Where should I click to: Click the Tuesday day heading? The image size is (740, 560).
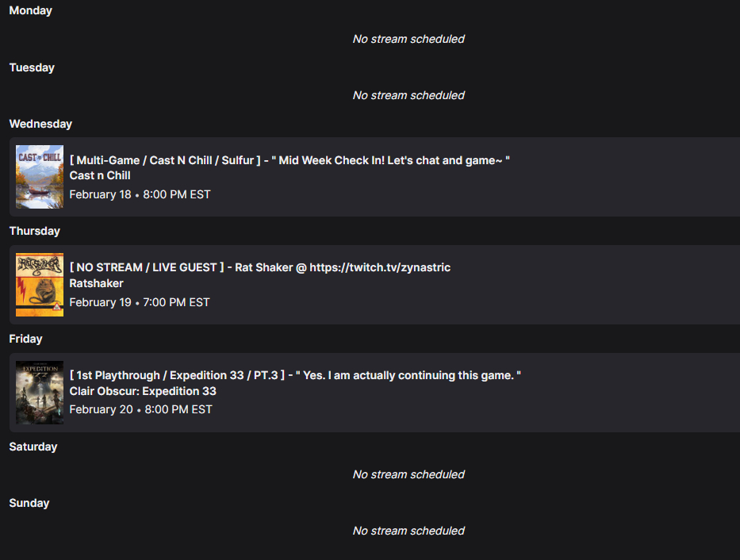(32, 67)
